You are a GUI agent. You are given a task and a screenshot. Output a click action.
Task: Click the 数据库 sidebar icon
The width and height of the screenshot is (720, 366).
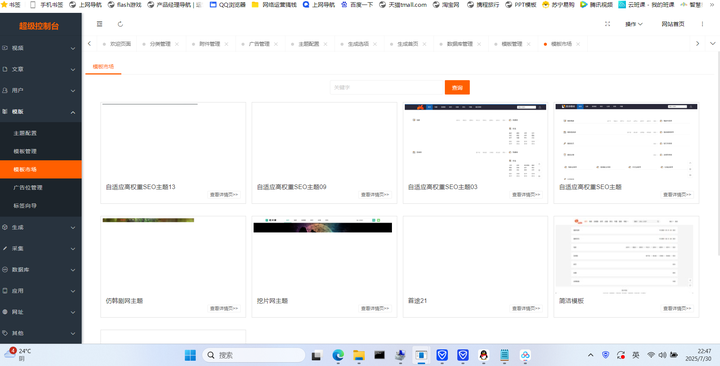click(5, 270)
